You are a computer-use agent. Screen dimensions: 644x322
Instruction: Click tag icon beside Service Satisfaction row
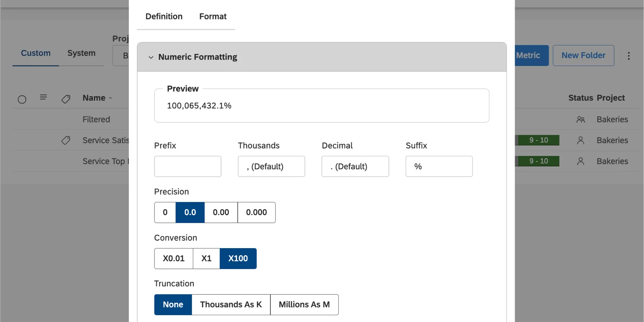tap(66, 141)
